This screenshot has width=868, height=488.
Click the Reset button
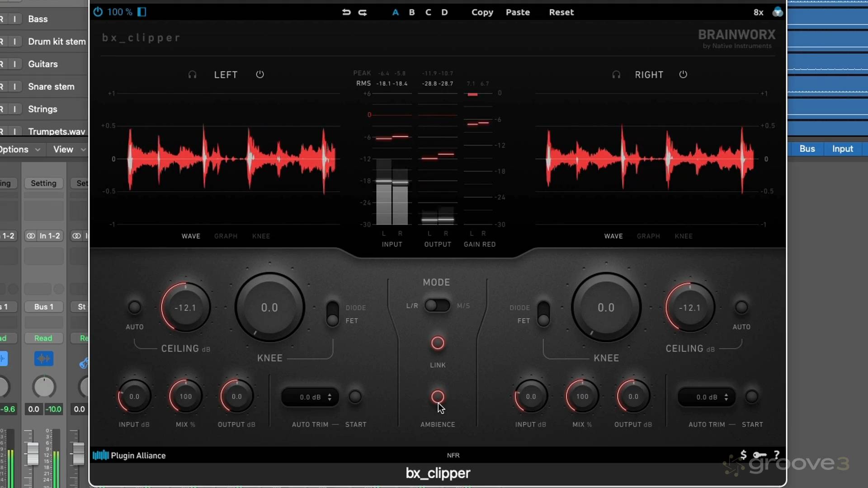pos(561,12)
